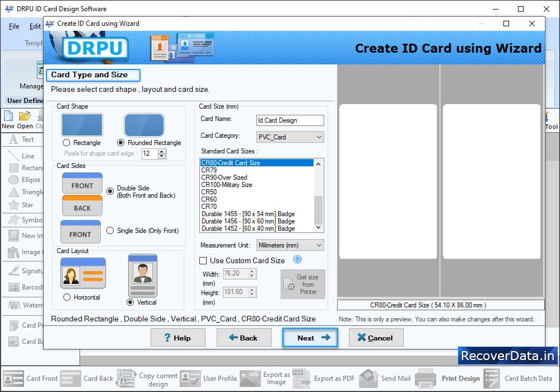Click the New document icon in toolbar
The width and height of the screenshot is (560, 392).
coord(8,116)
